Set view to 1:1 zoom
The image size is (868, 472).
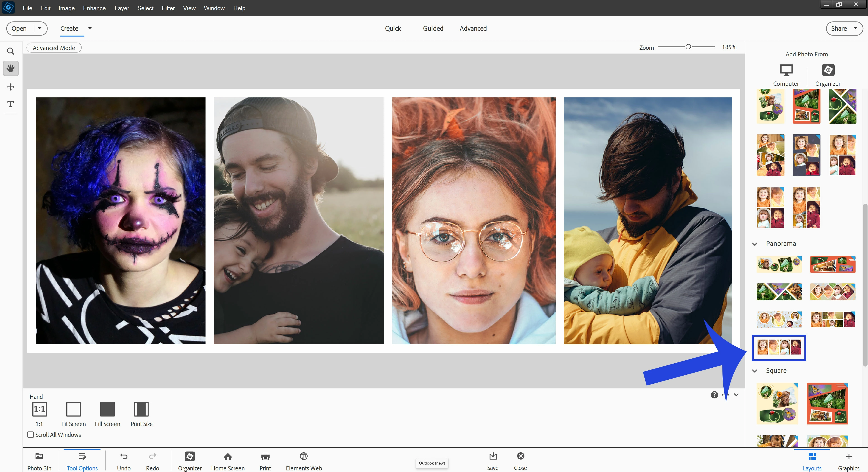(x=39, y=414)
